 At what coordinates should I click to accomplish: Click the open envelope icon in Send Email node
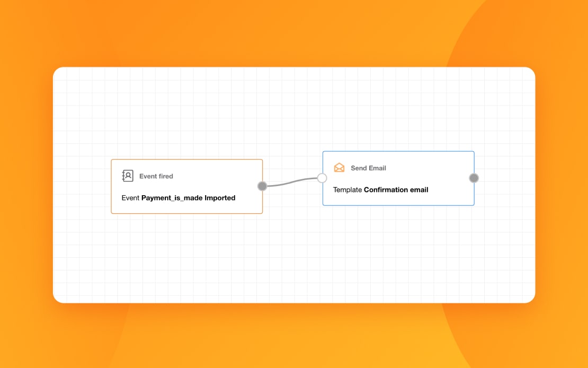(339, 168)
